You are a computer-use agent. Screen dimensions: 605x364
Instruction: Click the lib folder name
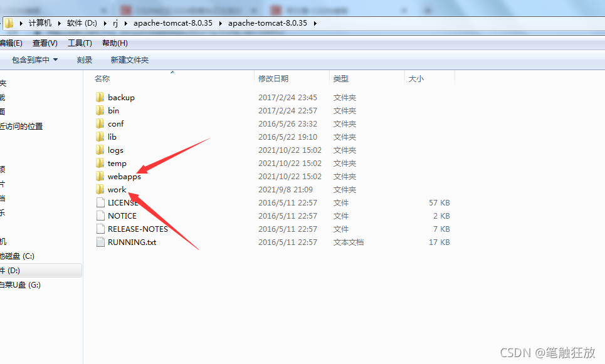click(x=112, y=137)
